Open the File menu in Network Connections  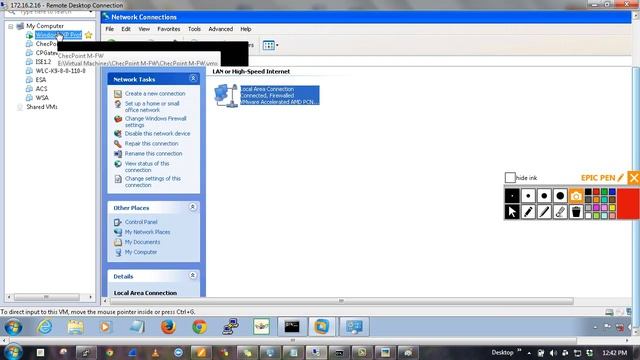pos(110,29)
